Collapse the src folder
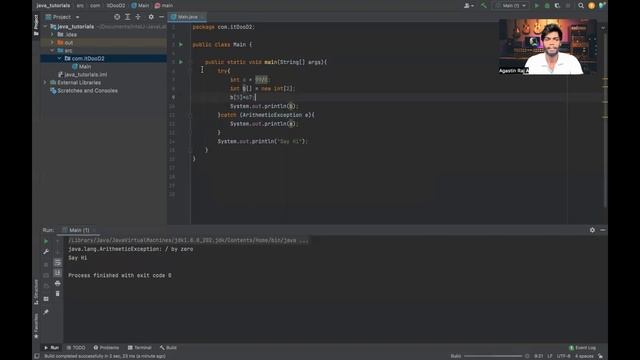This screenshot has height=360, width=640. pyautogui.click(x=52, y=50)
